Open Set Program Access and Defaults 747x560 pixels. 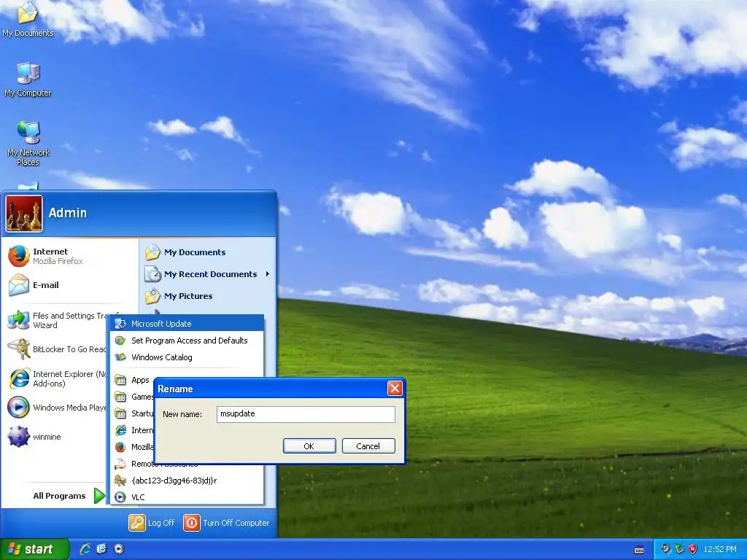(187, 341)
